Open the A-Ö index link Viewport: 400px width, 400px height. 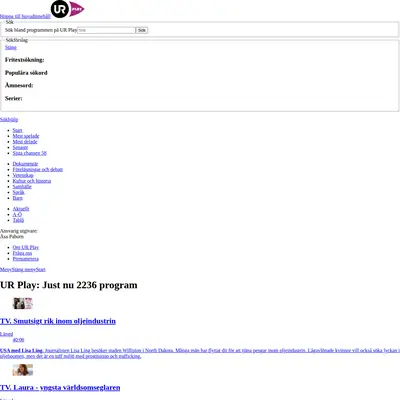point(17,214)
